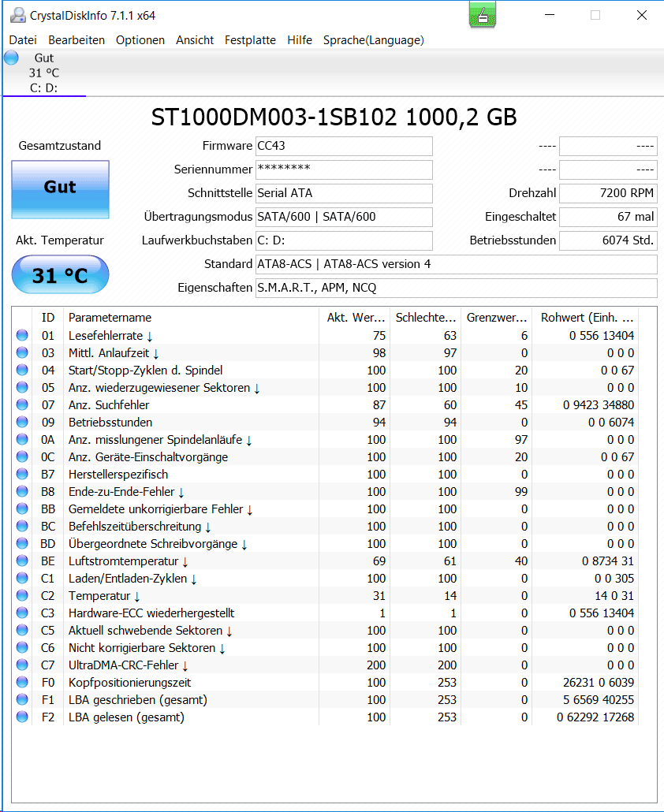Click status orb for Anz. Suchfehler row
Screen dimensions: 664x812
click(x=22, y=404)
